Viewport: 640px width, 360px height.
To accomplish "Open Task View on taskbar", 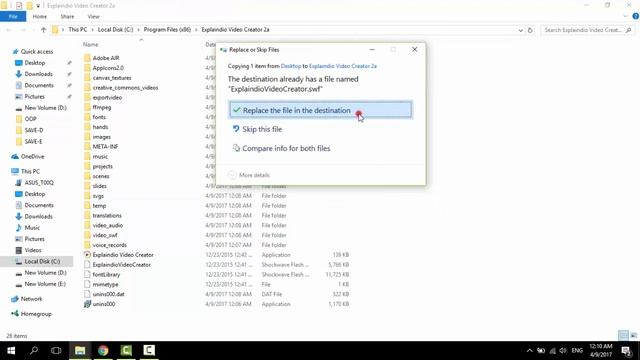I will [x=56, y=351].
